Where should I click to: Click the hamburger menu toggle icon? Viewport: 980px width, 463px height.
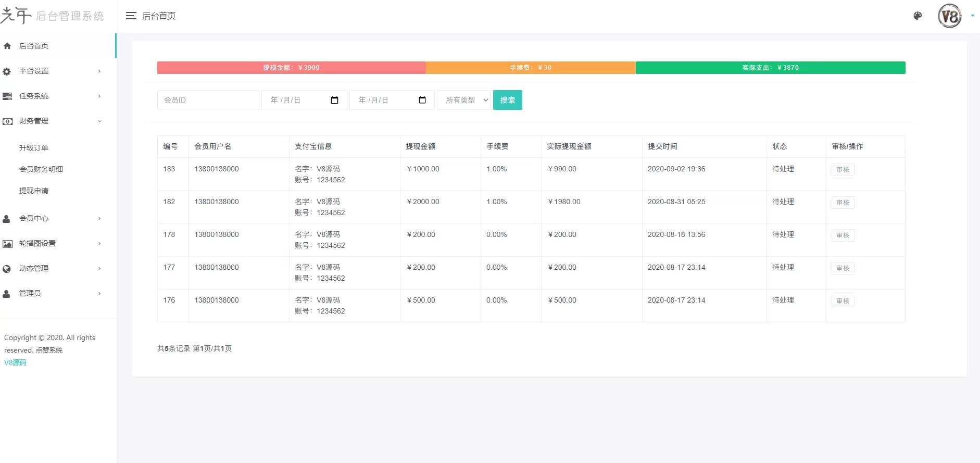131,16
